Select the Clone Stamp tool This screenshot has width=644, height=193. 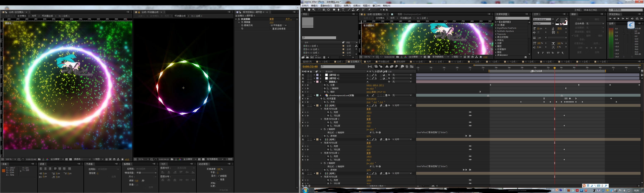pos(353,10)
